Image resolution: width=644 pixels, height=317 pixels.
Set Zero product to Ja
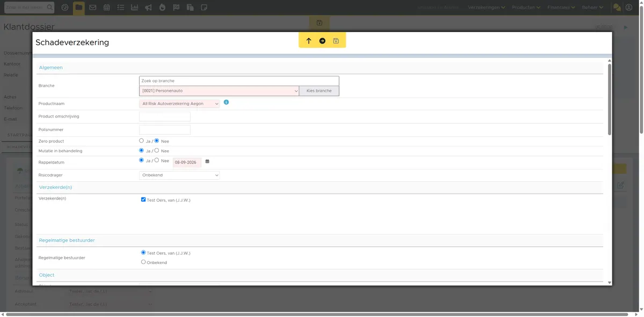142,141
